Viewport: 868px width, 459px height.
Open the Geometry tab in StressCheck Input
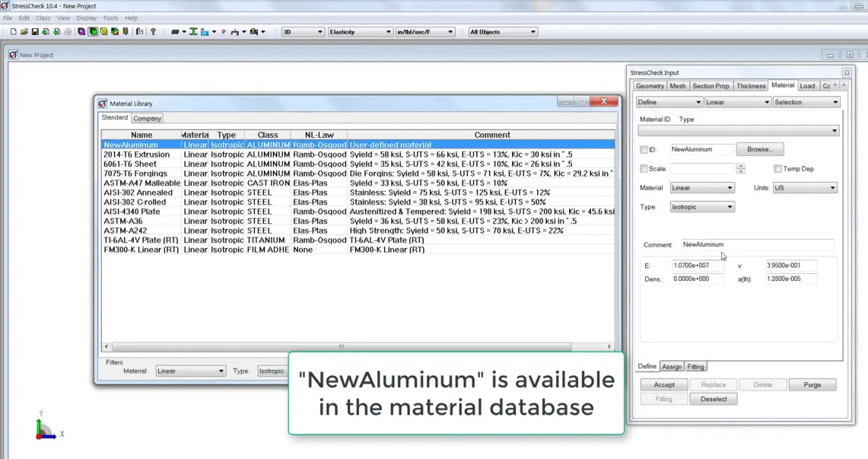[x=650, y=86]
